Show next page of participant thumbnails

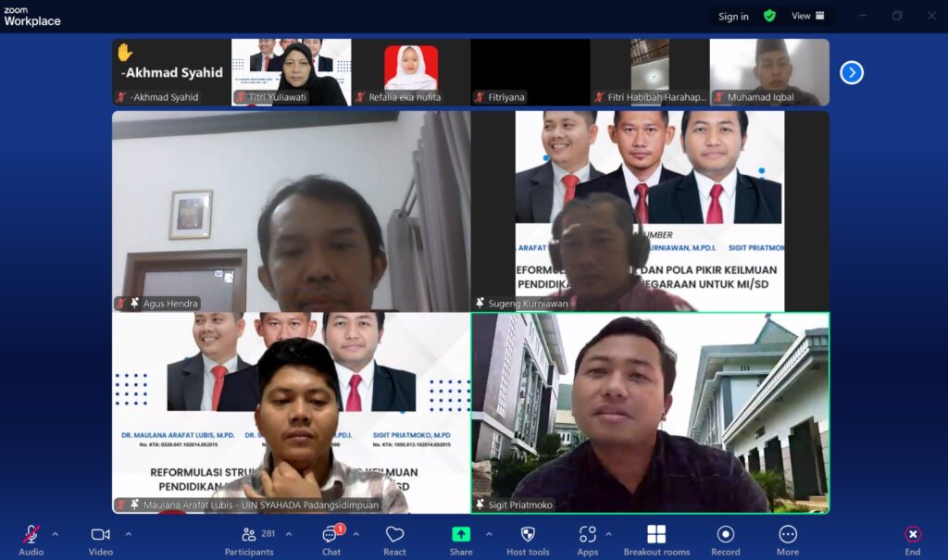[x=852, y=72]
